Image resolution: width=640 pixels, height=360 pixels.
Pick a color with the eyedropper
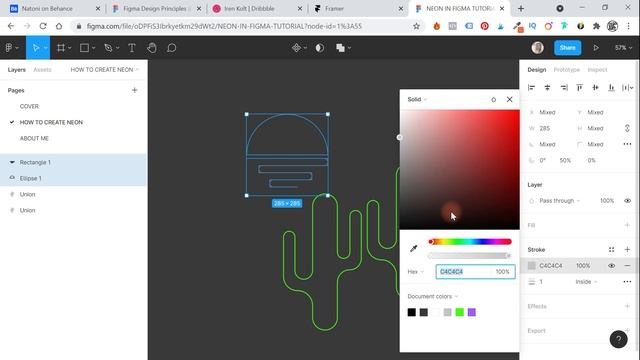413,248
